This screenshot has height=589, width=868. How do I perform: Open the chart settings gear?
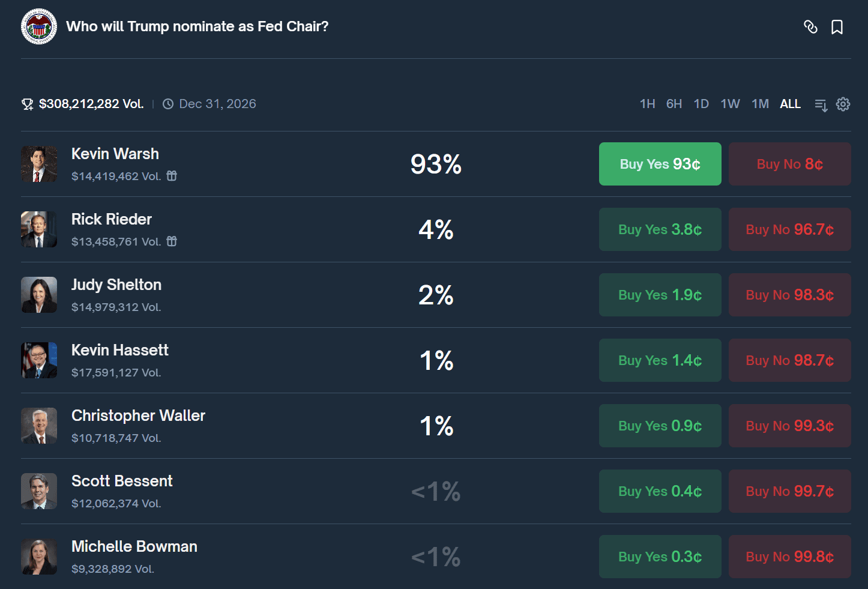[843, 104]
